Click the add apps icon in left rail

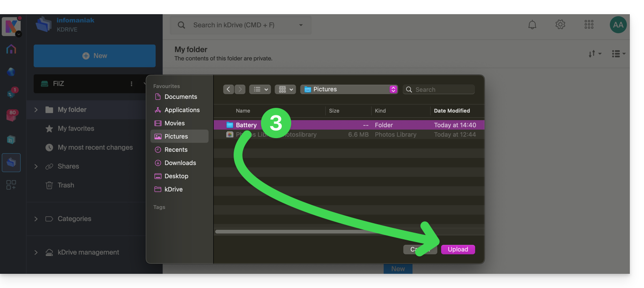coord(11,185)
